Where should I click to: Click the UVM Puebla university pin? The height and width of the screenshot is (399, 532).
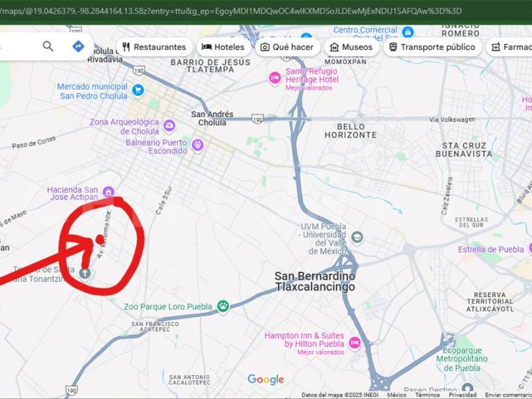[x=357, y=237]
